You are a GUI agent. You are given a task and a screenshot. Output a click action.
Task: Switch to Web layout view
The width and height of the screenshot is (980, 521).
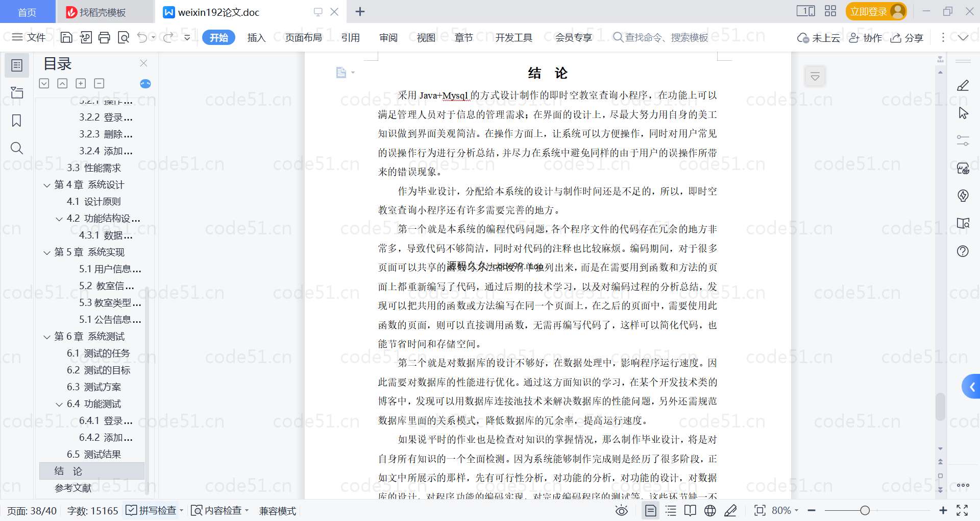point(710,510)
